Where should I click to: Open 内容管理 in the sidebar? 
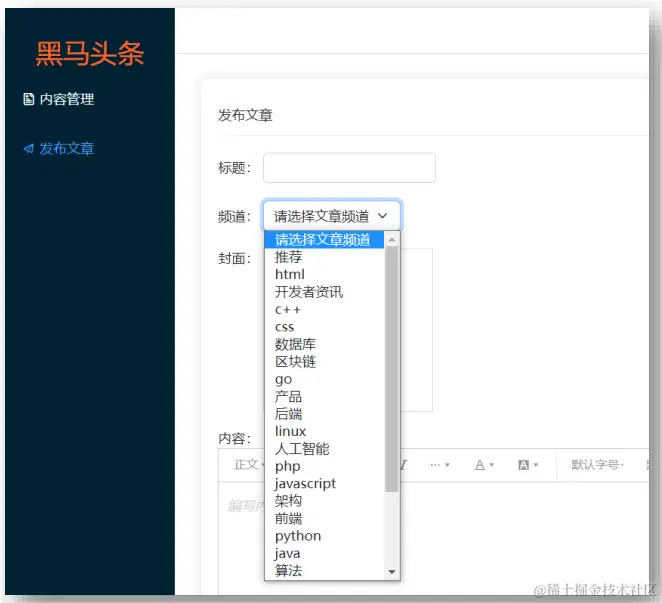(x=58, y=99)
